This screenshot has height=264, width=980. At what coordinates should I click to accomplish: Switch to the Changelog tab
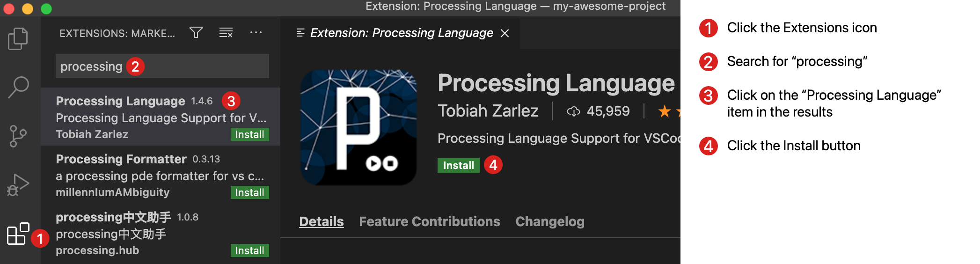click(x=549, y=221)
